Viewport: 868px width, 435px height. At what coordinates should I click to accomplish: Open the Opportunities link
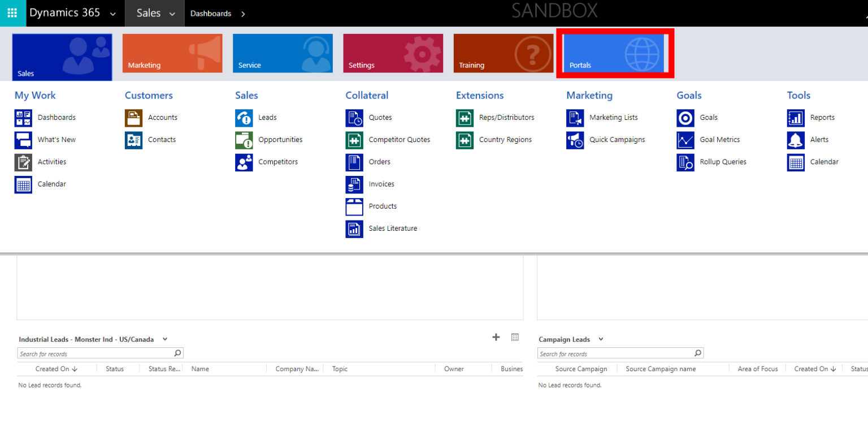coord(280,140)
